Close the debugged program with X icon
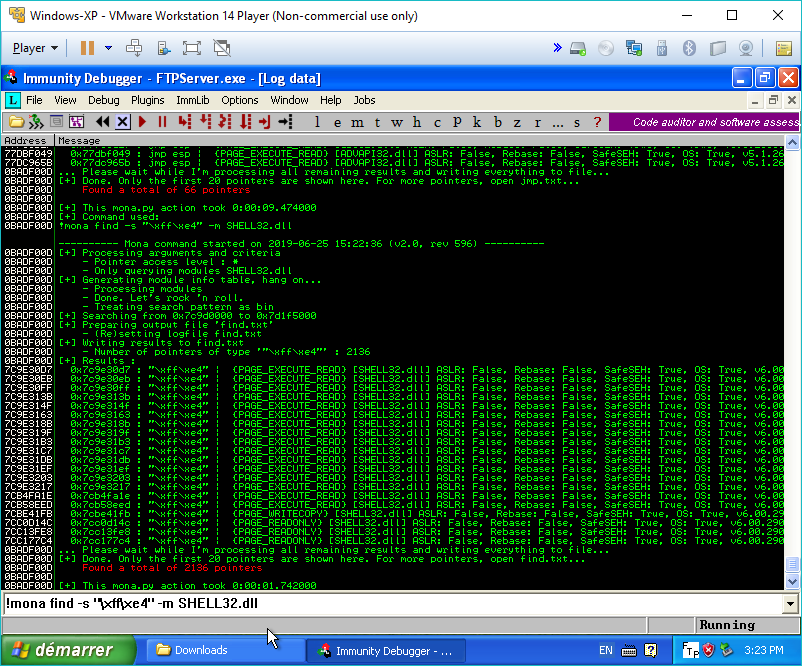The width and height of the screenshot is (802, 666). point(122,122)
